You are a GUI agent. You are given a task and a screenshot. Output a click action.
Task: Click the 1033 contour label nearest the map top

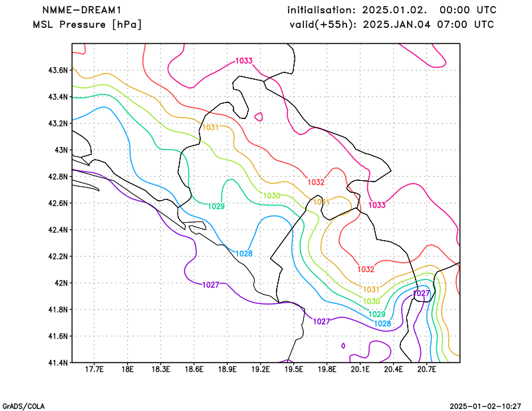point(244,61)
